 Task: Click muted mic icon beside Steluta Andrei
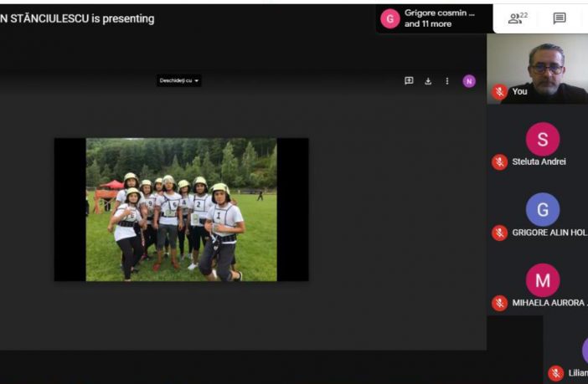500,162
